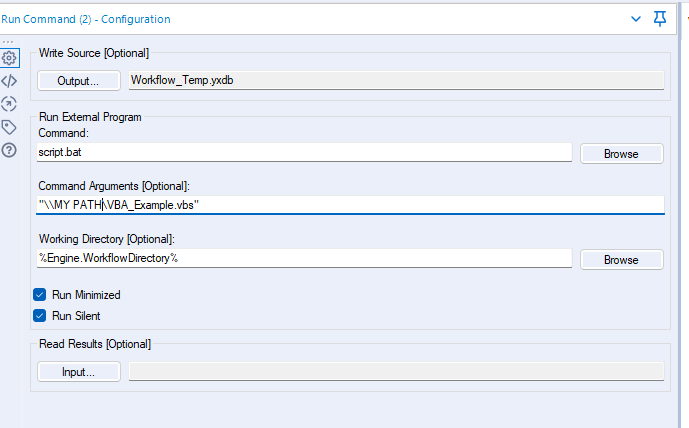The height and width of the screenshot is (428, 689).
Task: Open the Navigation target icon in sidebar
Action: click(x=9, y=104)
